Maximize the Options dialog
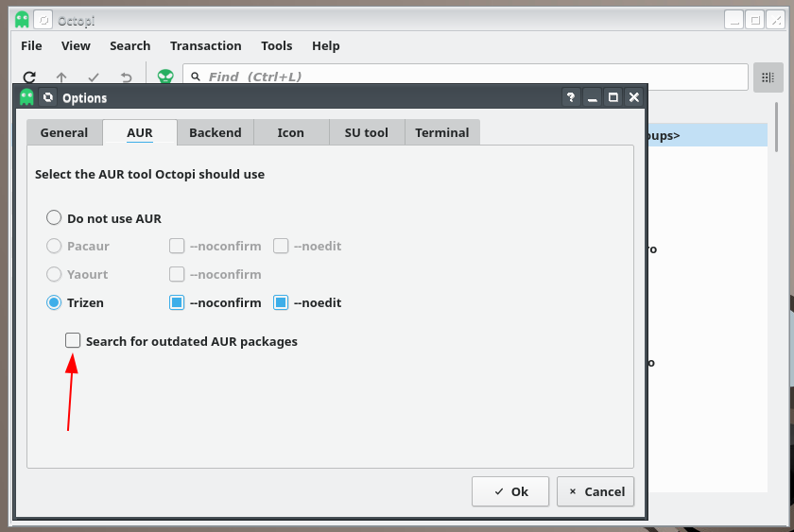The width and height of the screenshot is (794, 532). coord(613,97)
